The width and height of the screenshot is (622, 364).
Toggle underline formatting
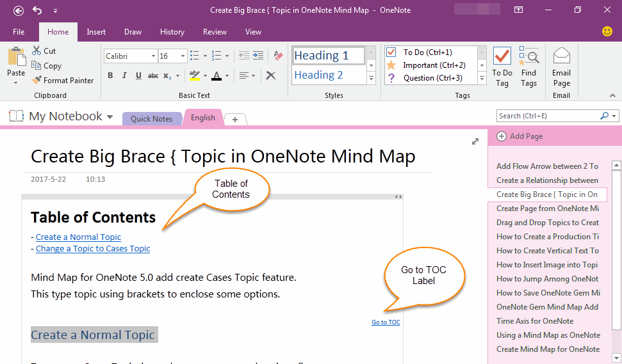(138, 75)
